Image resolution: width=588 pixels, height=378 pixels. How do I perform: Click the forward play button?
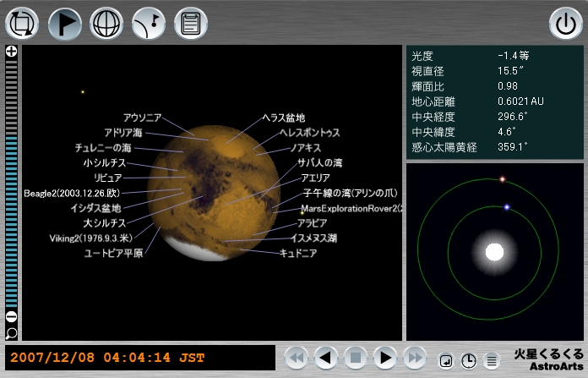pos(385,358)
